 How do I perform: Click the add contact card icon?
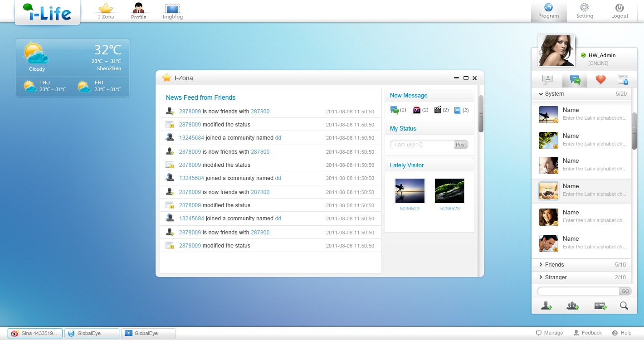(x=600, y=306)
